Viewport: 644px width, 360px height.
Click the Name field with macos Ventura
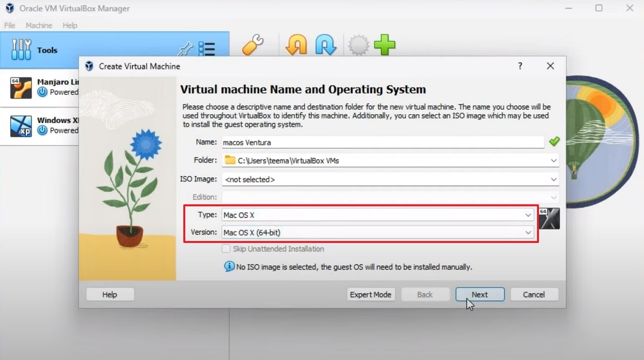(x=382, y=142)
